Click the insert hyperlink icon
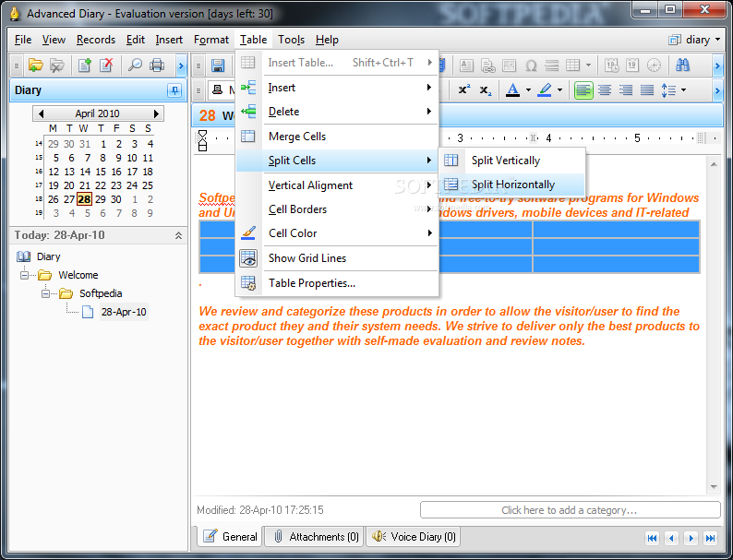Viewport: 733px width, 560px height. [x=488, y=66]
